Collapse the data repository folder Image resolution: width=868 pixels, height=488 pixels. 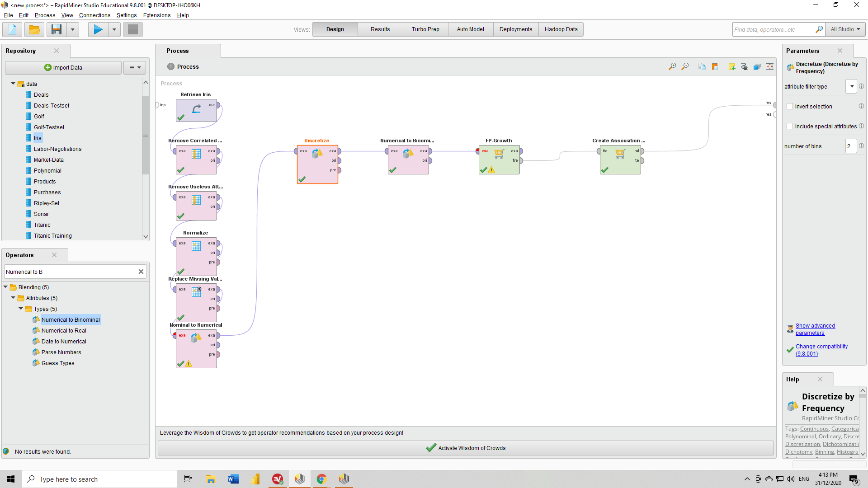coord(13,84)
